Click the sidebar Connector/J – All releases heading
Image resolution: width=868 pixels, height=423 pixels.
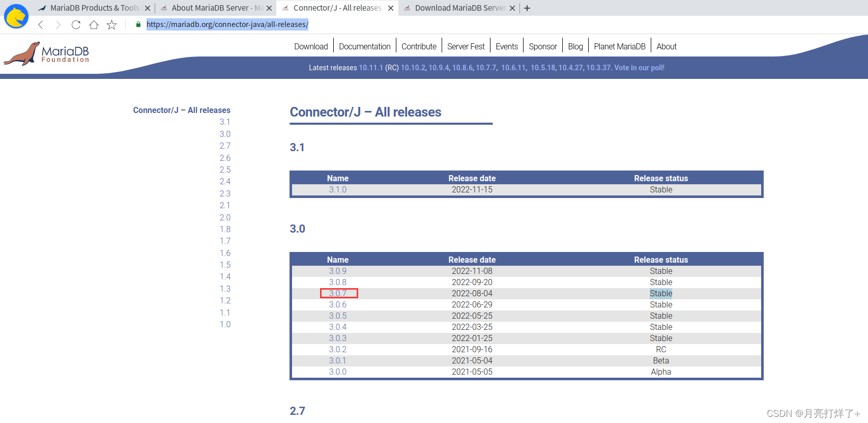click(x=182, y=110)
